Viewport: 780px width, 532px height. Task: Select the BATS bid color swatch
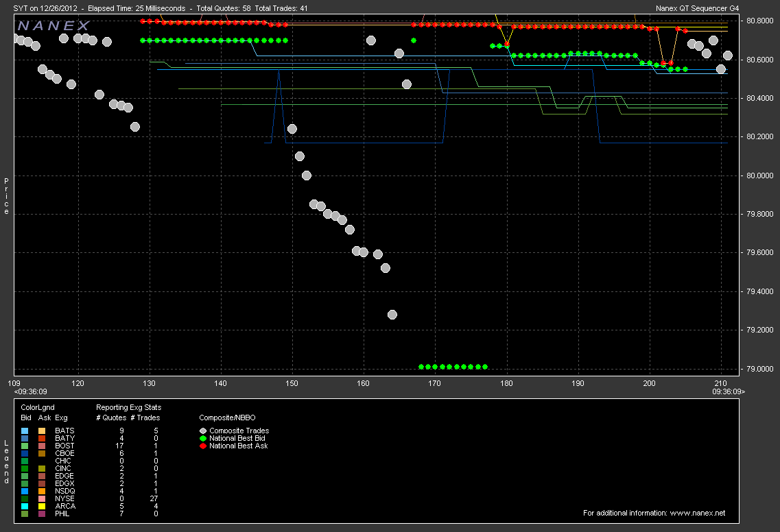pyautogui.click(x=25, y=431)
